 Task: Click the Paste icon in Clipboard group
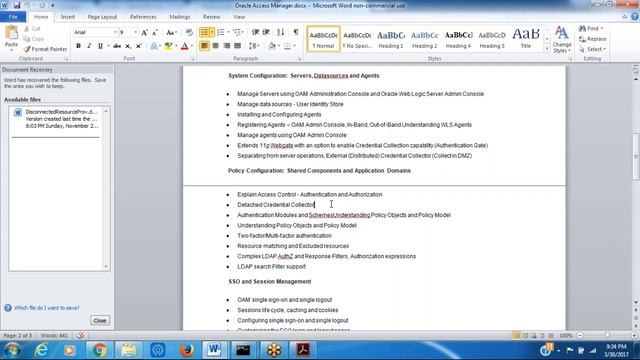coord(11,33)
